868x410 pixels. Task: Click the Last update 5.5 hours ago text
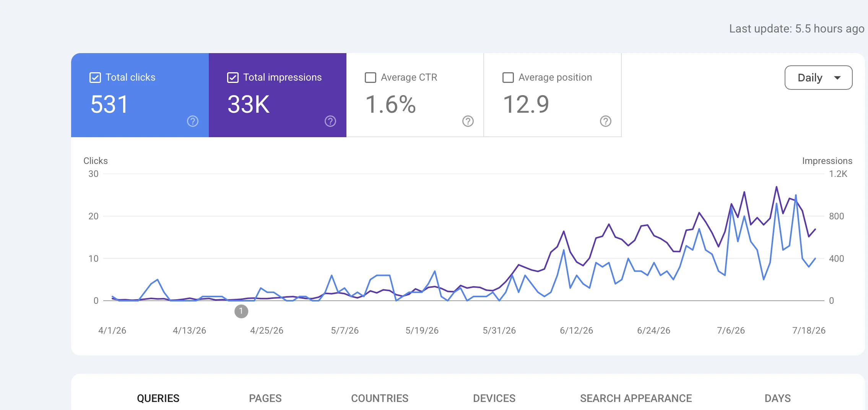(796, 29)
